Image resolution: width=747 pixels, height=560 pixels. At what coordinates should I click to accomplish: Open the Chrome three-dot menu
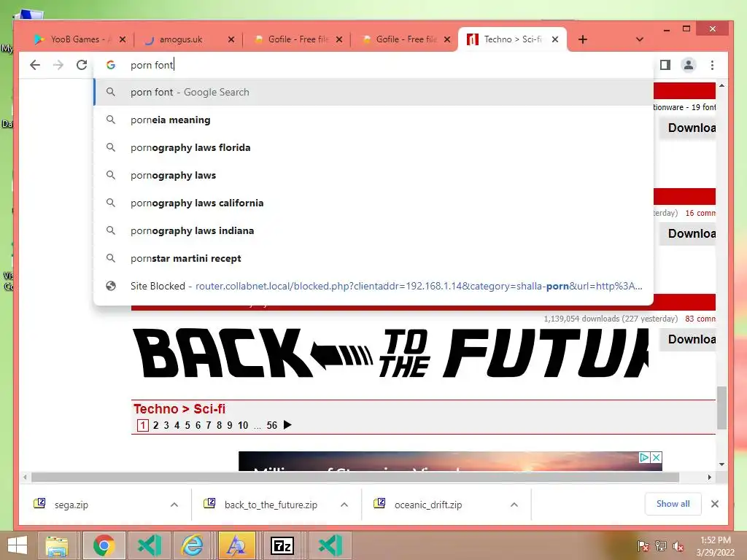click(x=712, y=65)
